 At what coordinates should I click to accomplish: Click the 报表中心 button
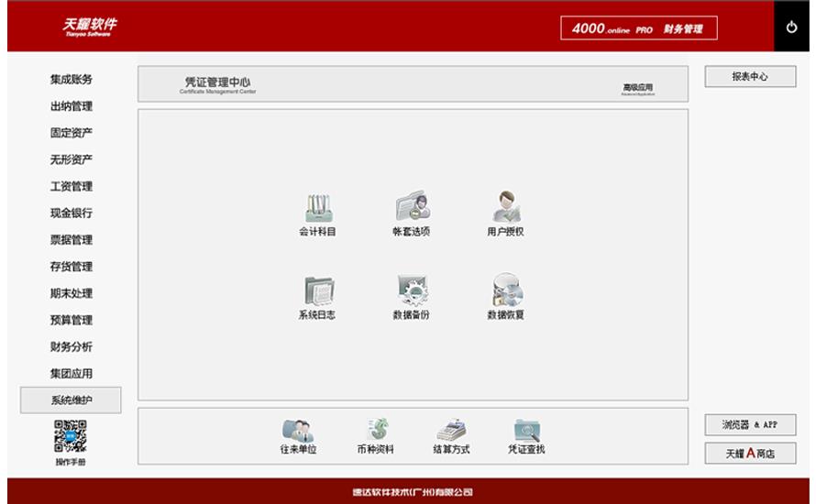click(750, 77)
